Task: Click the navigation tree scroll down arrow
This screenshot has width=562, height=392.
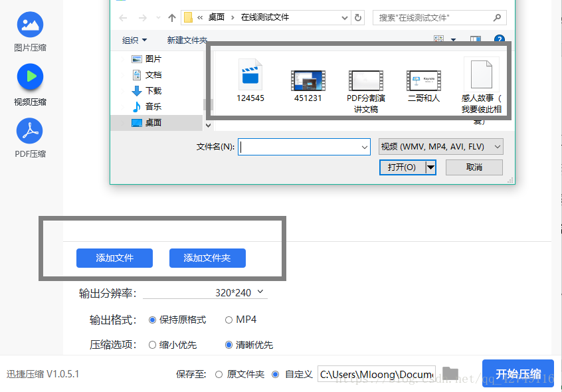Action: point(208,126)
